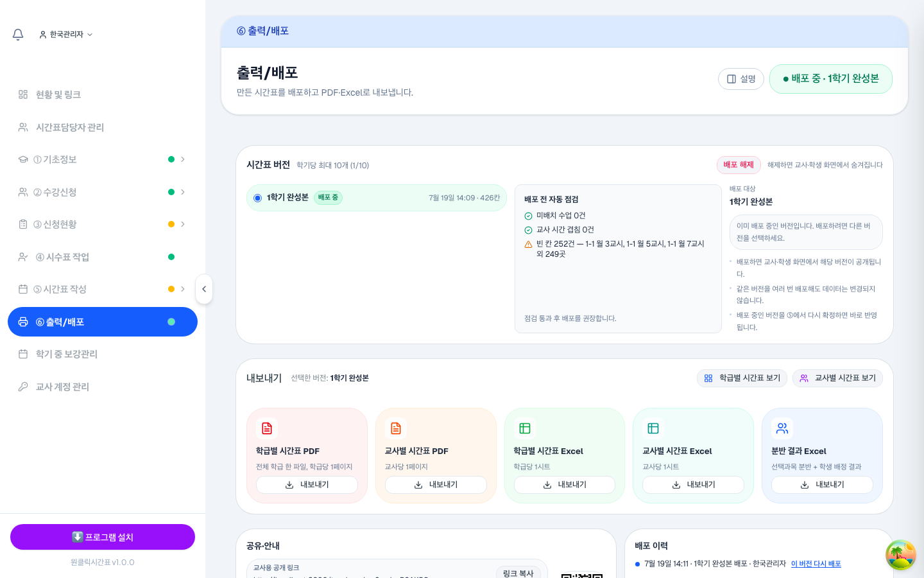Click the 신청현황 clipboard icon
Viewport: 924px width, 578px height.
[23, 224]
